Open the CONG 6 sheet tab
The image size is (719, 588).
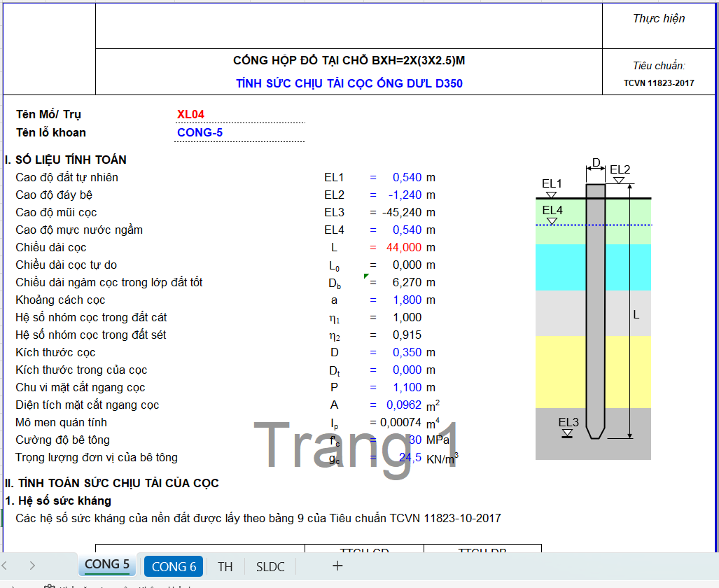coord(174,566)
